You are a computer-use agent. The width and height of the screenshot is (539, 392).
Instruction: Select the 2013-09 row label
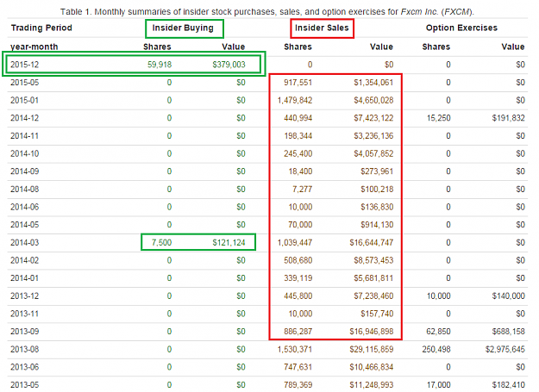(24, 332)
